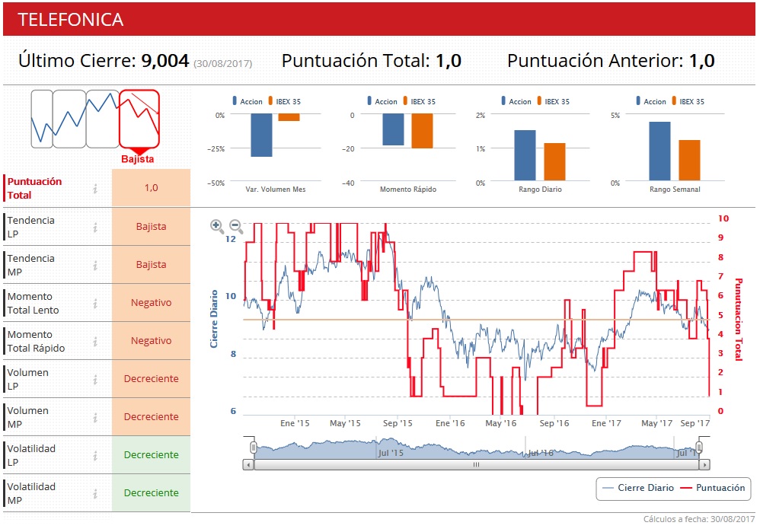The width and height of the screenshot is (760, 532).
Task: Open info icon for Tendencia LP
Action: click(x=95, y=227)
